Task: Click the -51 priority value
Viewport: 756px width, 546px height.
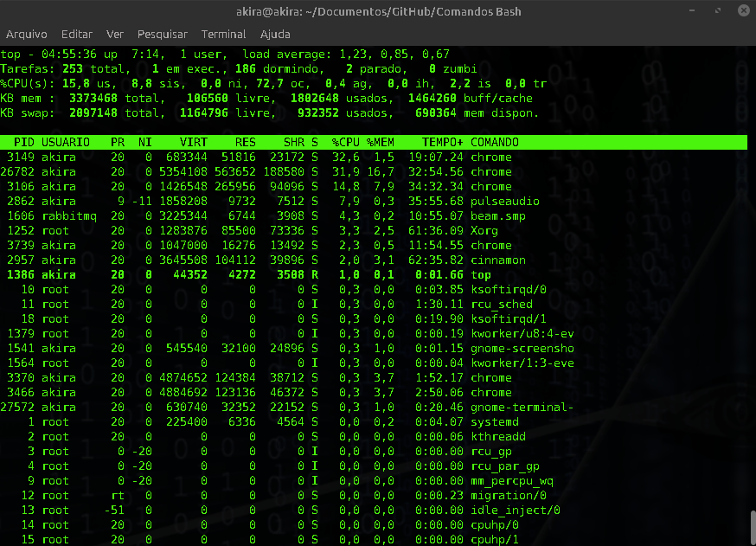Action: click(x=114, y=511)
